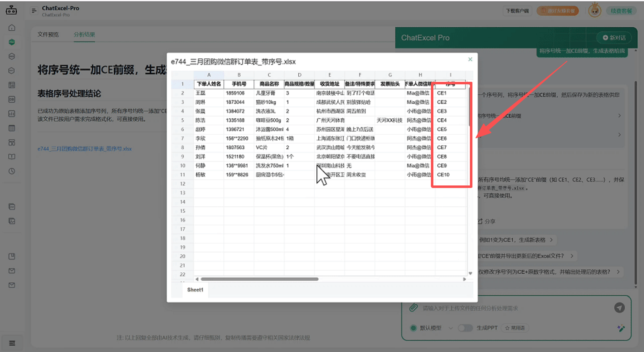Click the chart analysis icon in sidebar

pos(11,114)
